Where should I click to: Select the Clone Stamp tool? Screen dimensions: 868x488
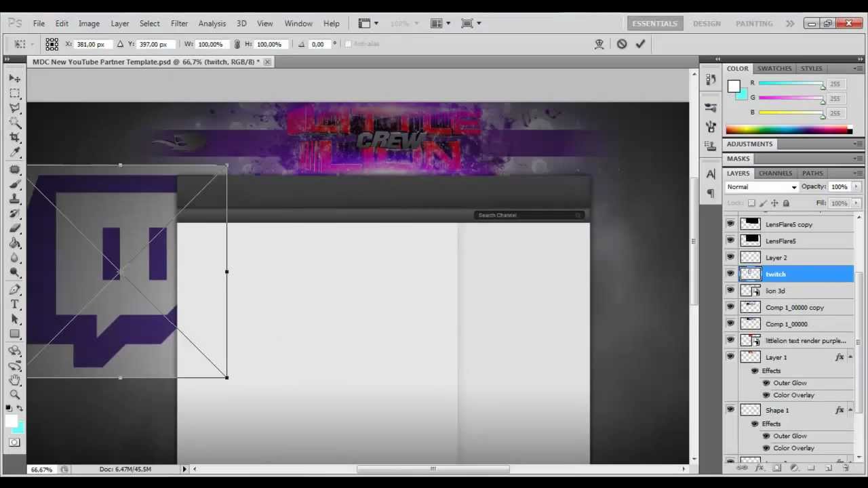(x=14, y=199)
